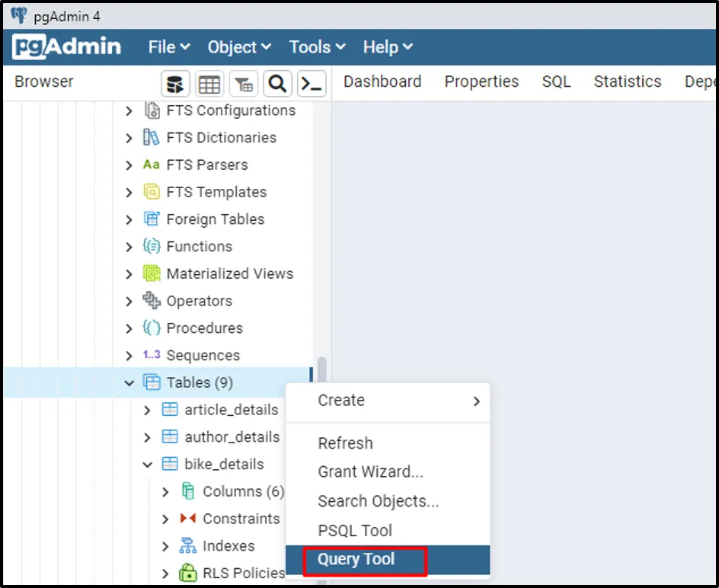Switch to the SQL tab
This screenshot has height=588, width=719.
(556, 81)
